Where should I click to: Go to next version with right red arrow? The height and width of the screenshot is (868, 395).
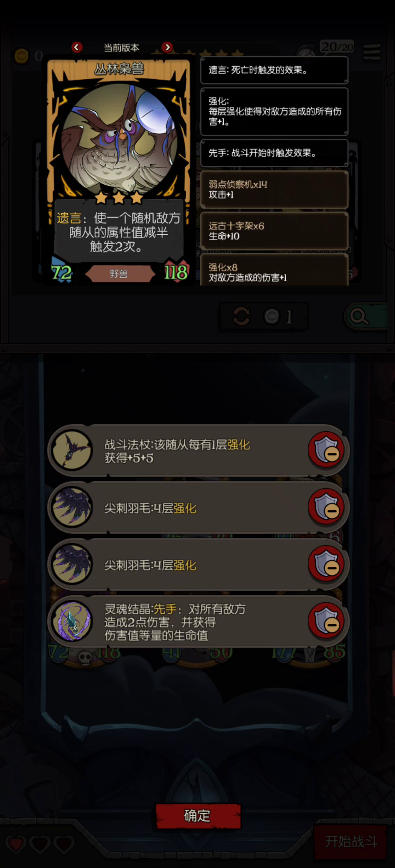pyautogui.click(x=167, y=47)
